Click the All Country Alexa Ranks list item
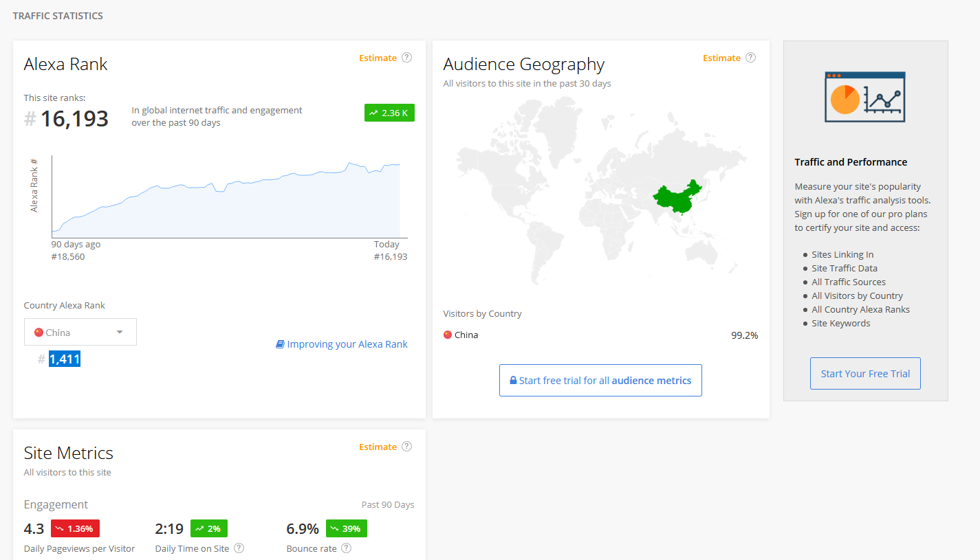The width and height of the screenshot is (980, 560). [860, 309]
